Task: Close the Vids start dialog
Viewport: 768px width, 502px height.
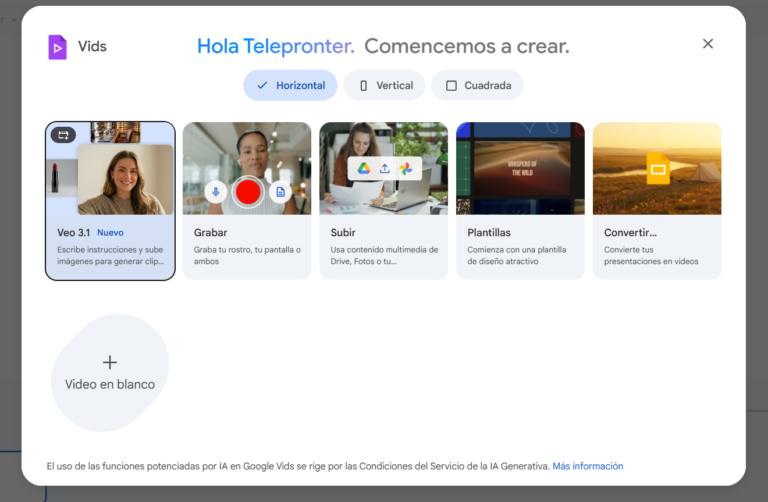Action: click(708, 44)
